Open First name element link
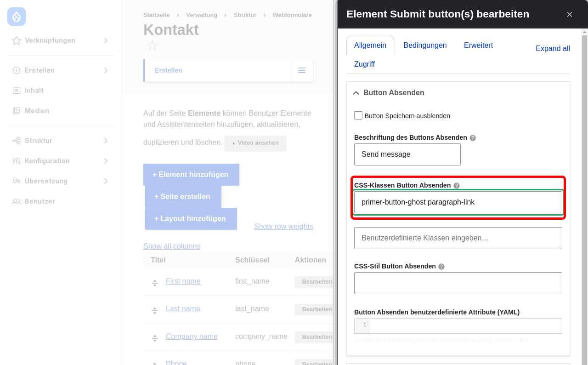The image size is (588, 365). 183,281
